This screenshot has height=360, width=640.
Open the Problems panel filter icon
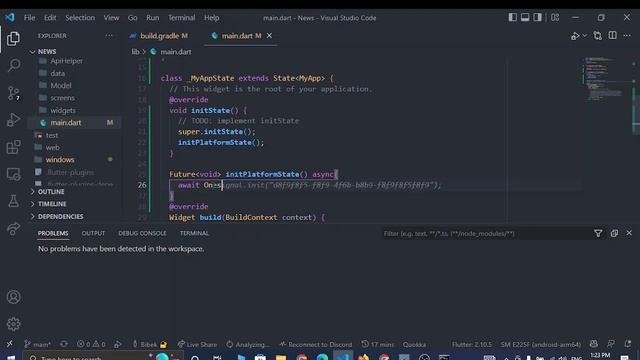[598, 233]
